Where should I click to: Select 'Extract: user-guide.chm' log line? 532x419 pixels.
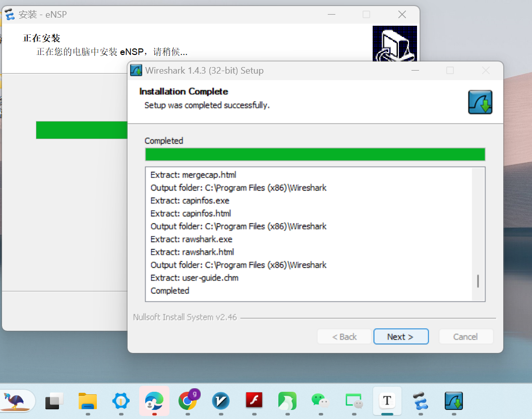(x=194, y=278)
